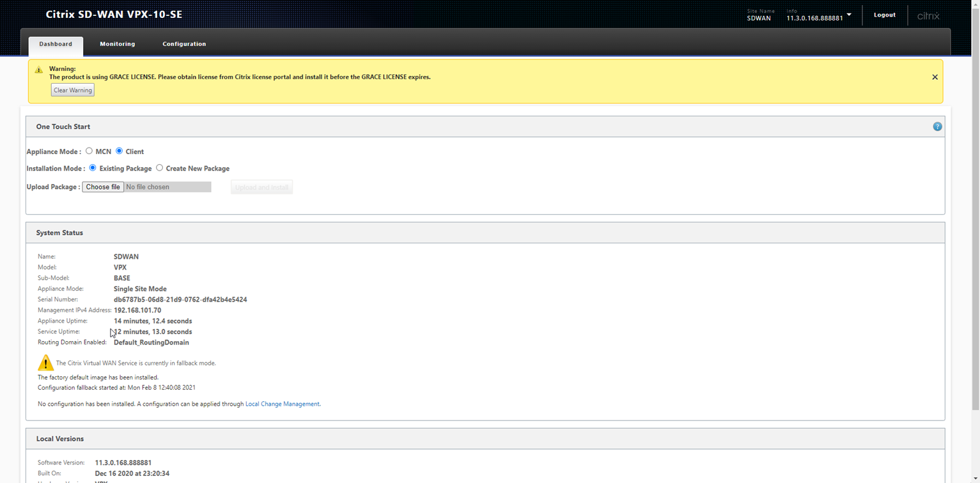Select Client appliance mode

coord(119,151)
